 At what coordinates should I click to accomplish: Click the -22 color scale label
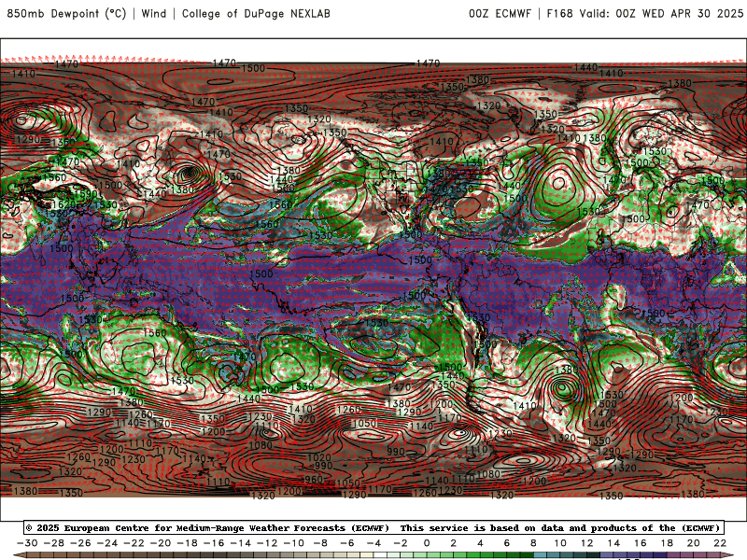pyautogui.click(x=134, y=543)
